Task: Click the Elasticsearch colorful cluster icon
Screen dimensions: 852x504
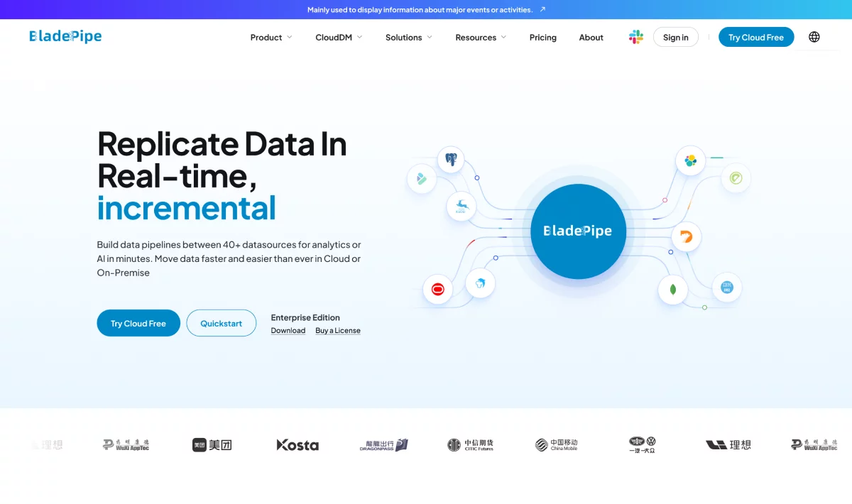Action: pos(690,160)
